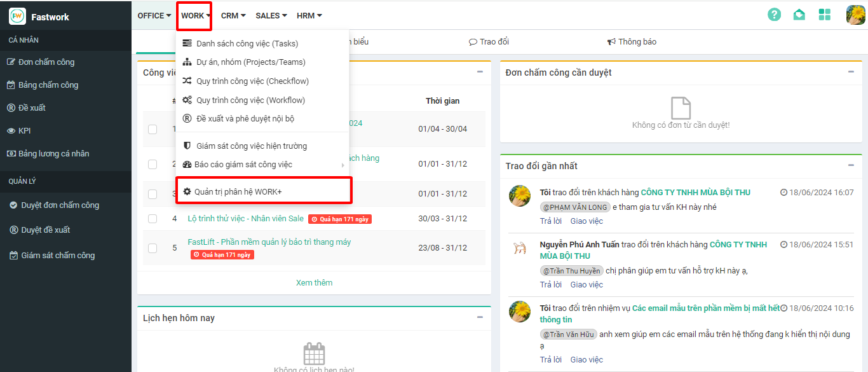Open the mail envelope icon in header
The height and width of the screenshot is (372, 868).
pos(799,15)
